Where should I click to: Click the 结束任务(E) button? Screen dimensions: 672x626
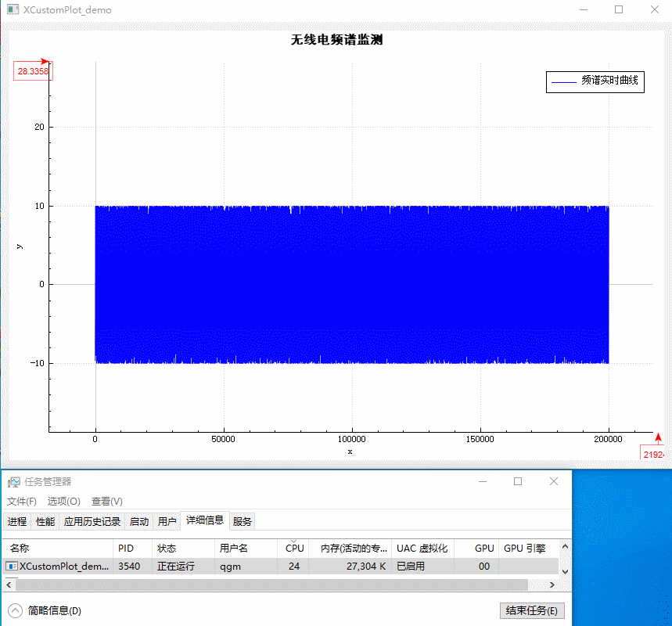click(532, 610)
